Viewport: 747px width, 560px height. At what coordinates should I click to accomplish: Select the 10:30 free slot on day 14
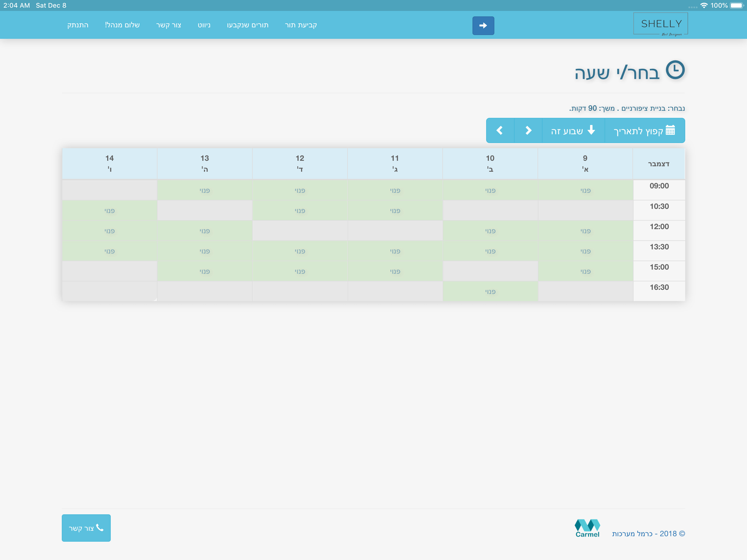(109, 211)
